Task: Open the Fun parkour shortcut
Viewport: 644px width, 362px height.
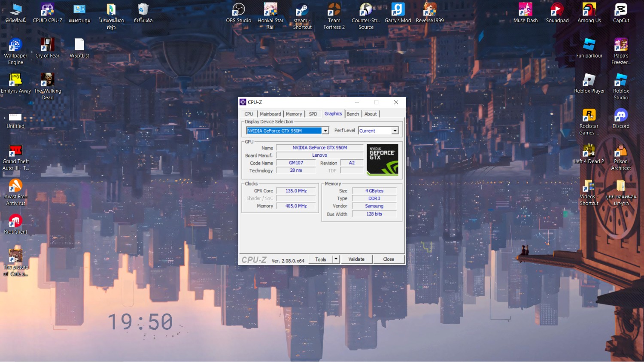Action: point(589,48)
